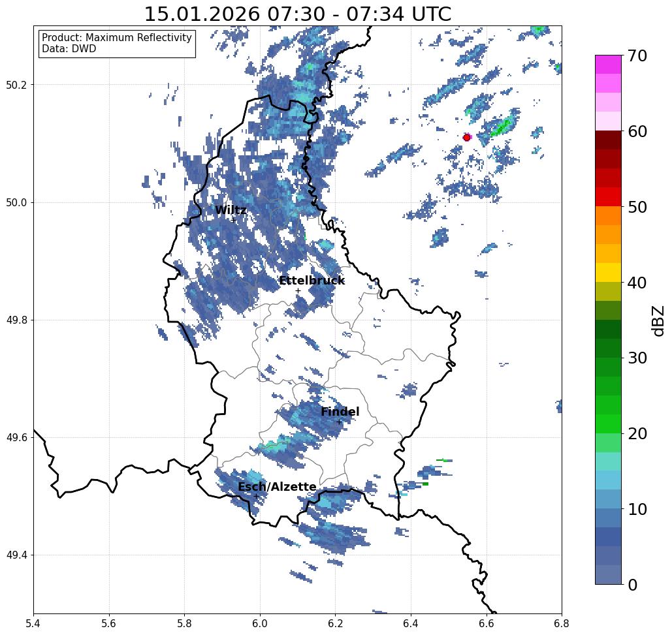Click the Findel location label
672x635 pixels.
(340, 412)
